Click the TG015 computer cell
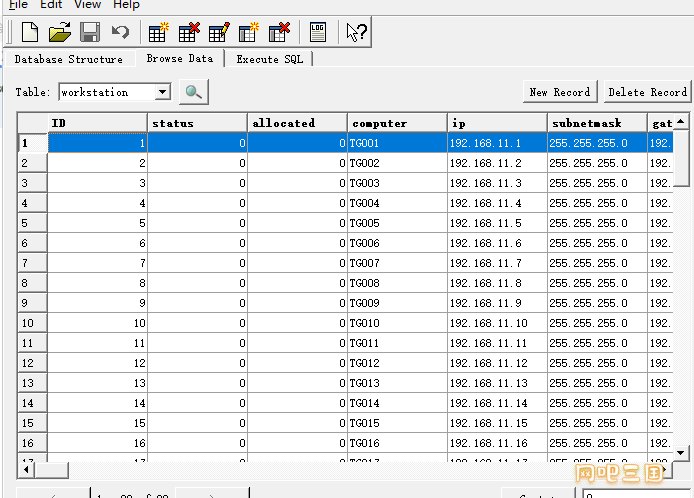 click(x=397, y=423)
